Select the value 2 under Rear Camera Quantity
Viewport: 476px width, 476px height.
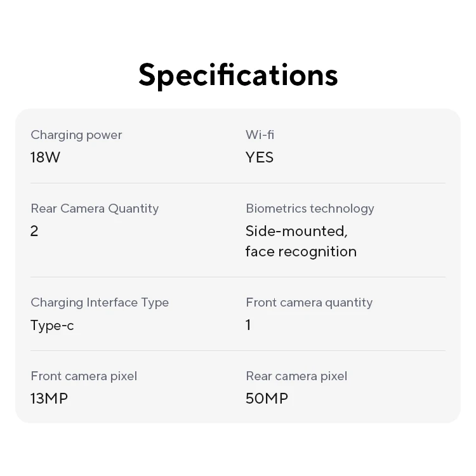(34, 231)
